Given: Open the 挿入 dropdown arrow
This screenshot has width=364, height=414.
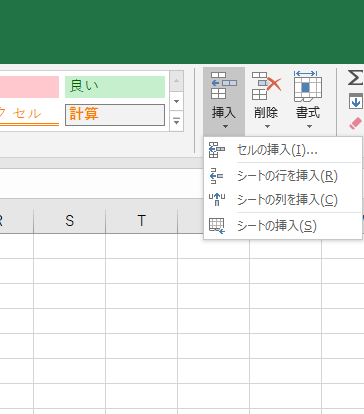Looking at the screenshot, I should pyautogui.click(x=225, y=127).
